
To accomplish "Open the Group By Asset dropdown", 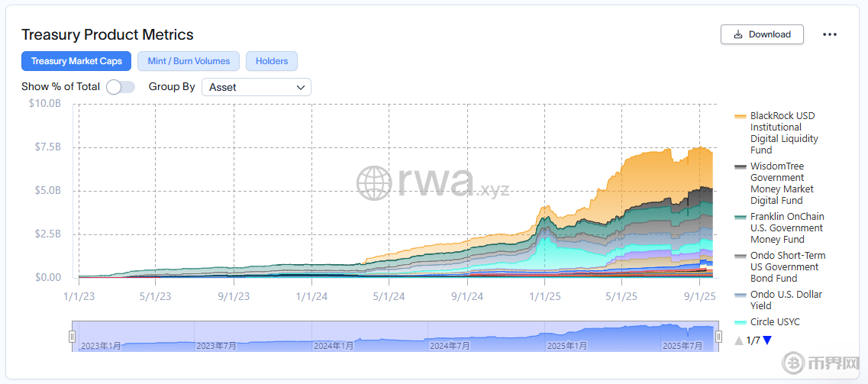I will tap(256, 87).
